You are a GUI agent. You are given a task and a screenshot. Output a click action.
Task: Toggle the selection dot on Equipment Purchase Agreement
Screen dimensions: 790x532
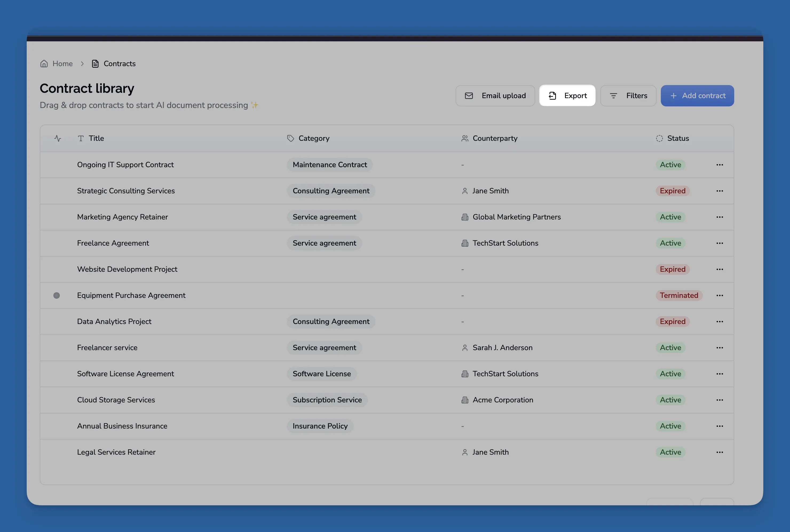pos(57,295)
